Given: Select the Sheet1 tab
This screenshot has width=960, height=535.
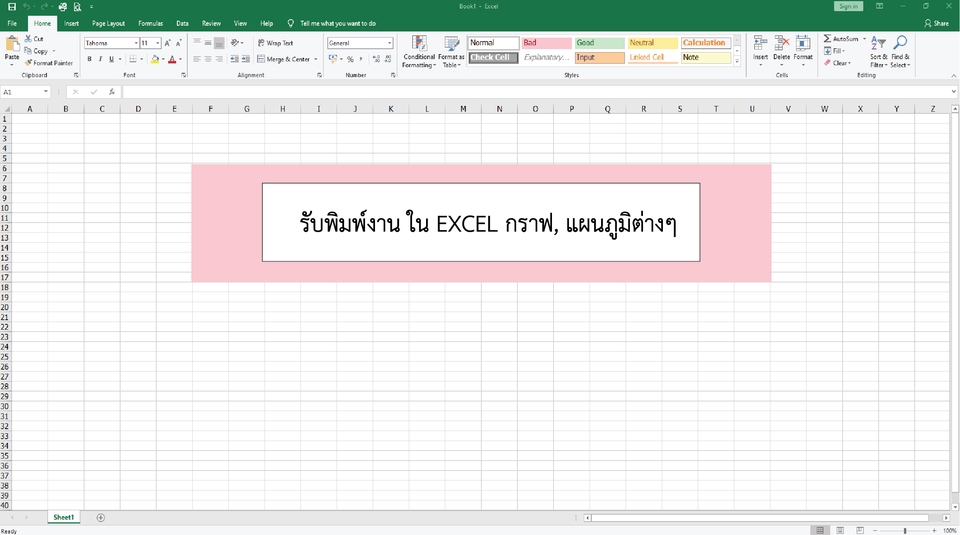Looking at the screenshot, I should pos(64,517).
